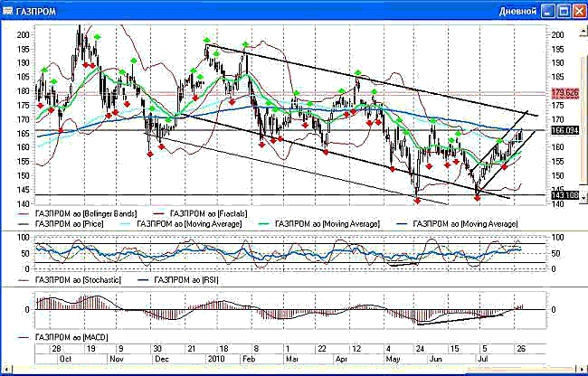Click the Дневной timeframe label in title bar
Viewport: 588px width, 376px height.
[x=517, y=11]
